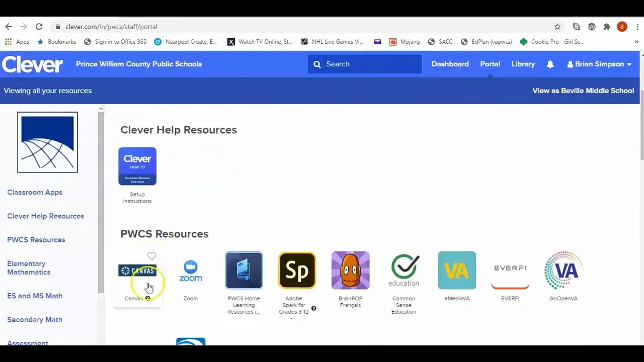Viewport: 644px width, 362px height.
Task: Open Sign in to Office 365 bookmark
Action: pyautogui.click(x=115, y=42)
